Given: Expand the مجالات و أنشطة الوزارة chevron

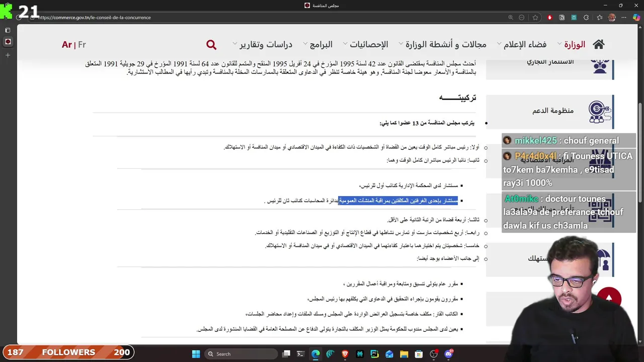Looking at the screenshot, I should 401,44.
